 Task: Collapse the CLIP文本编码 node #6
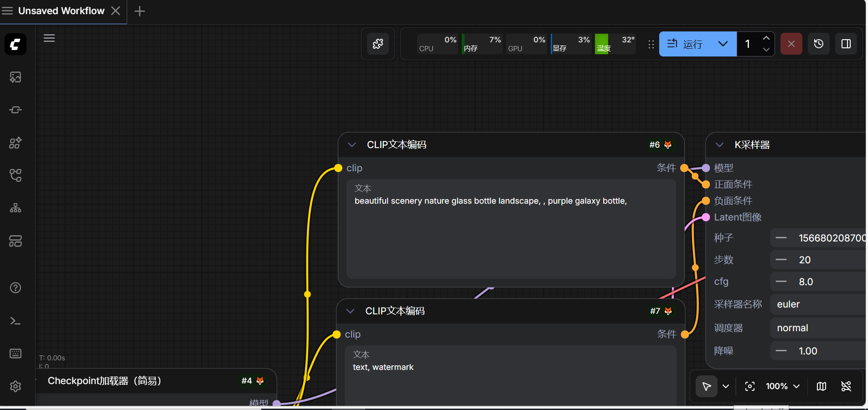(352, 145)
